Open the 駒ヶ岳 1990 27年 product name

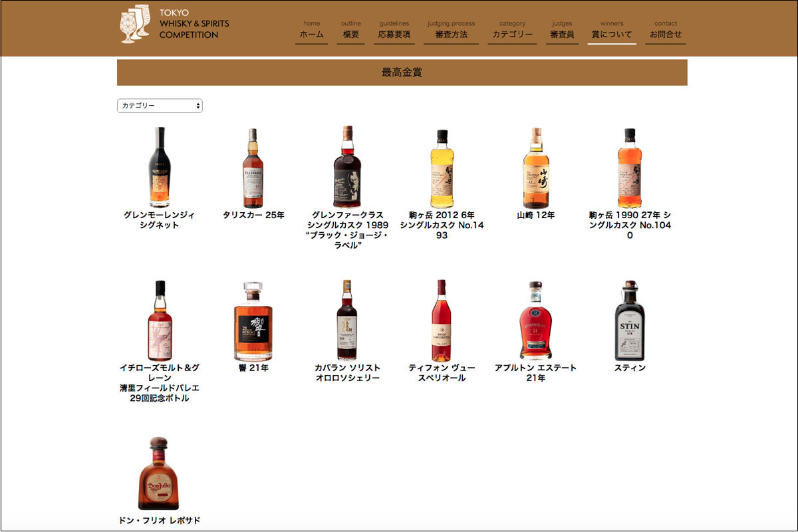630,225
